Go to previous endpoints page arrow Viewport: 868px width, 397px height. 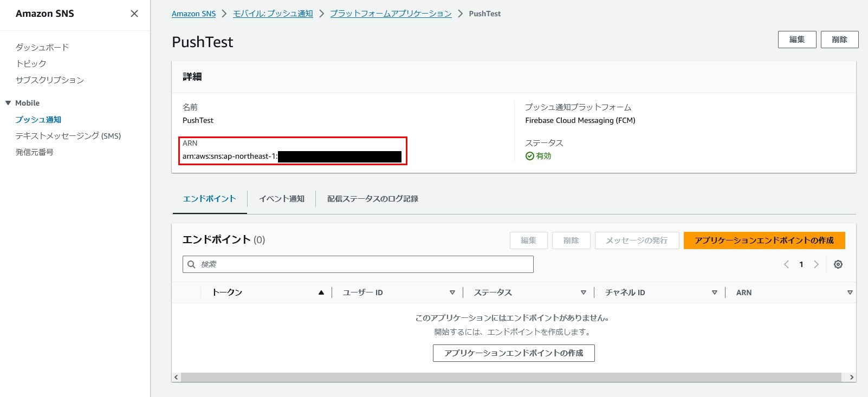tap(786, 264)
